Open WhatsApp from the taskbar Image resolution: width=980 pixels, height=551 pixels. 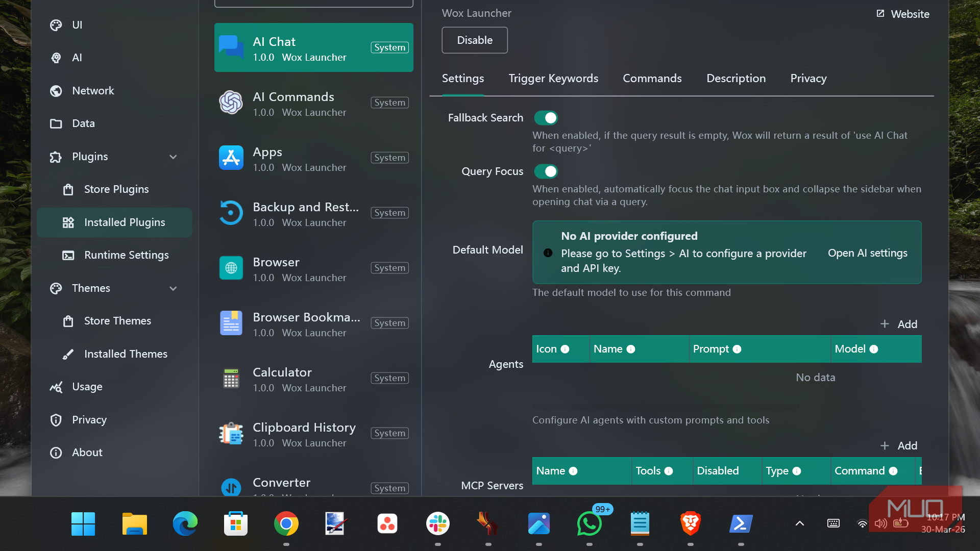(589, 524)
